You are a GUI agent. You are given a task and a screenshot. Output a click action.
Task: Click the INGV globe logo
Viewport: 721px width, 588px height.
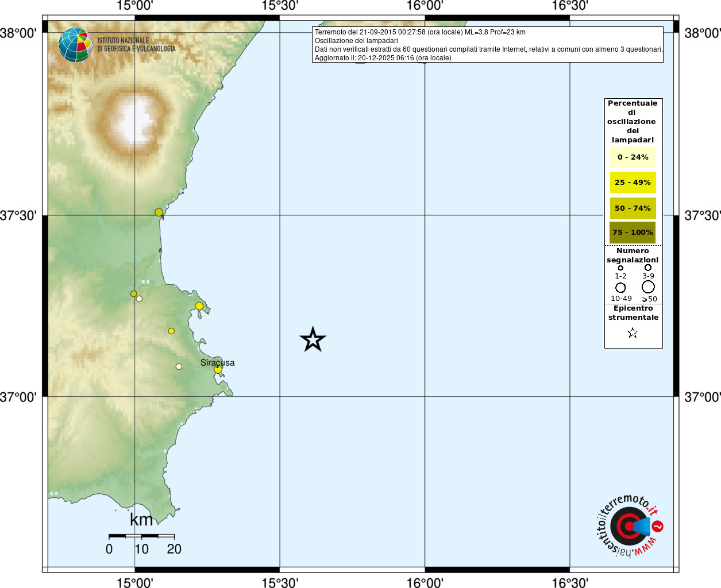[75, 45]
